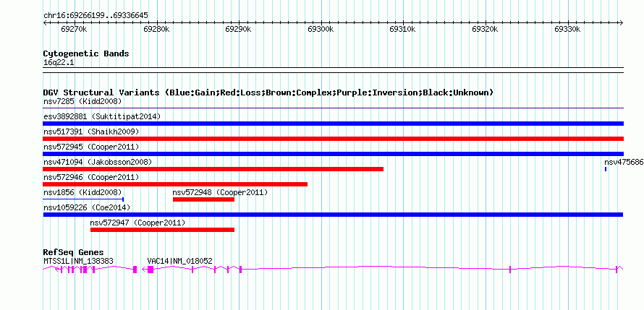Click the nsv1856 (Kidd2008) label
644x310 pixels.
(82, 192)
